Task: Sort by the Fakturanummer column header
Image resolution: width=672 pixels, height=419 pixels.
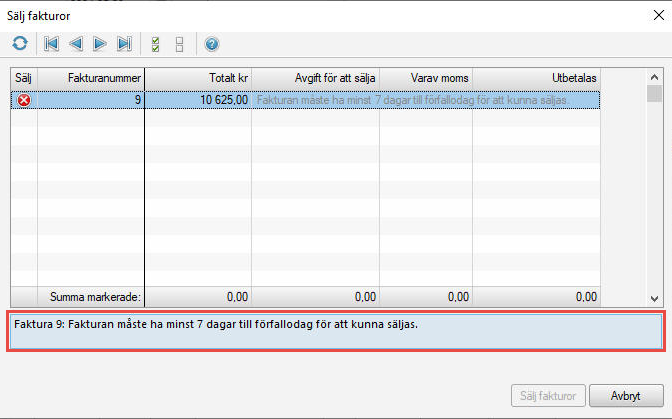Action: [x=91, y=78]
